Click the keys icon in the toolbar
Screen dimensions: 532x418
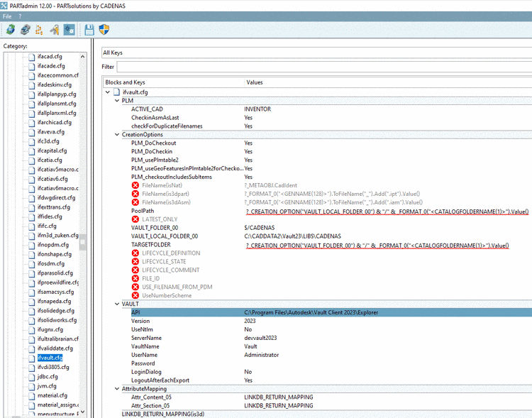tap(55, 30)
